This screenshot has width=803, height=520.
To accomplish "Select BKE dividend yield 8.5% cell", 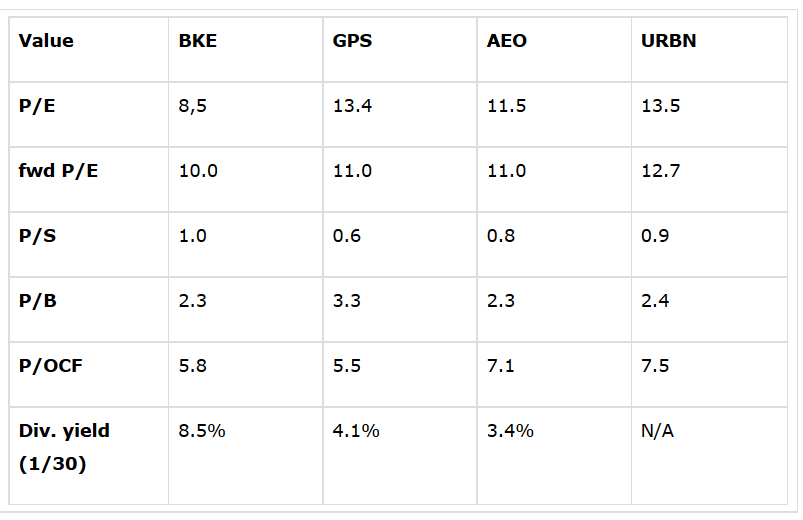I will [201, 431].
